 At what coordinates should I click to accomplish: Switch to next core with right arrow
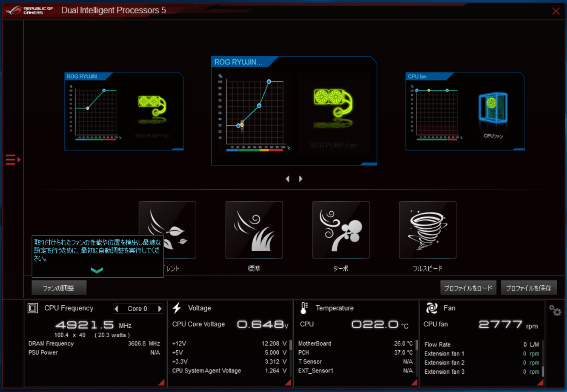(160, 309)
